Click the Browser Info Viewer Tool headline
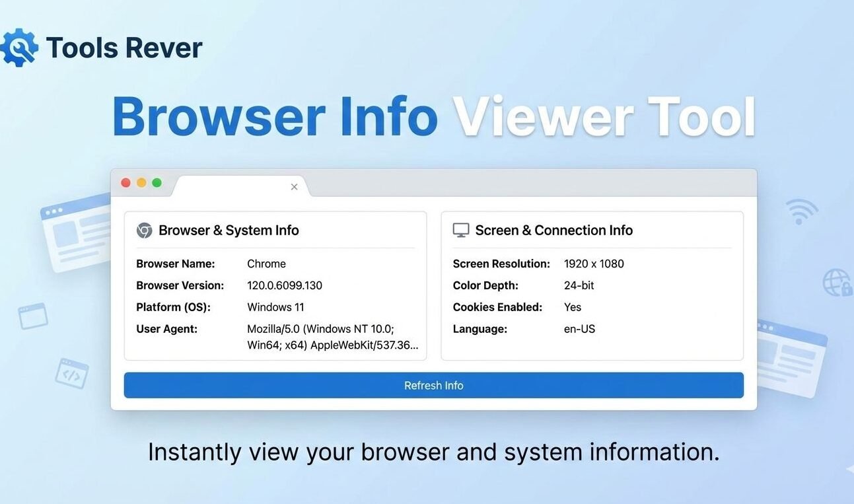 tap(433, 116)
